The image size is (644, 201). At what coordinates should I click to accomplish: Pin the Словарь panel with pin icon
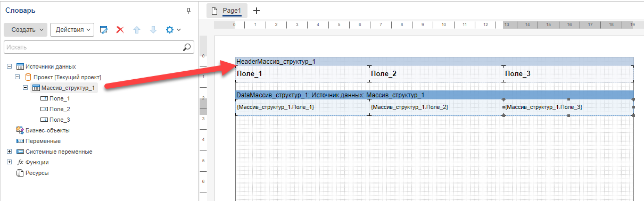pyautogui.click(x=188, y=11)
